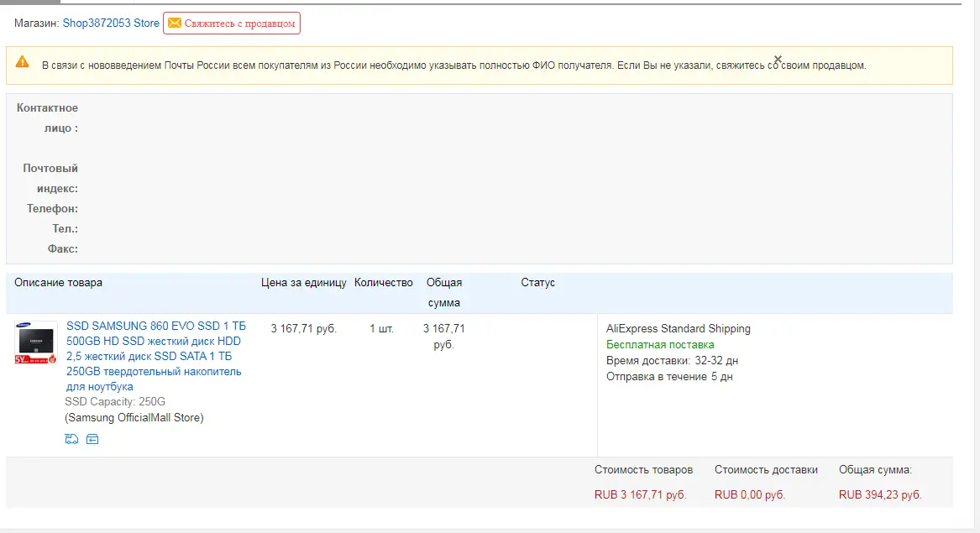
Task: Click the 'Телефон:' label
Action: click(53, 209)
